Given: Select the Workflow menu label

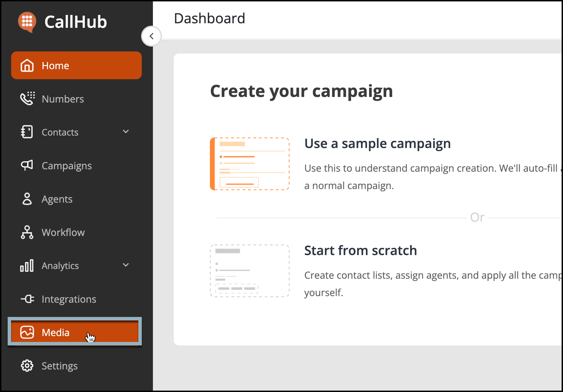Looking at the screenshot, I should [63, 232].
